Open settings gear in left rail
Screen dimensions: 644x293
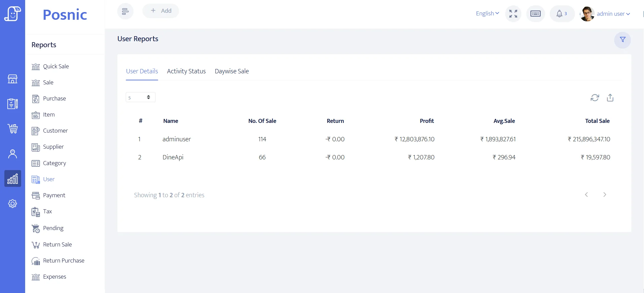[x=12, y=204]
